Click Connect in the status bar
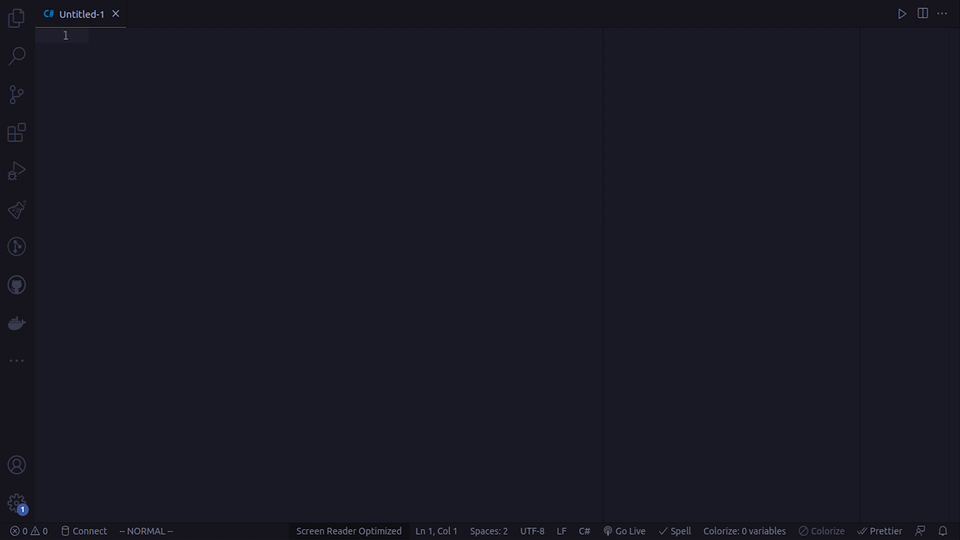 pos(84,531)
